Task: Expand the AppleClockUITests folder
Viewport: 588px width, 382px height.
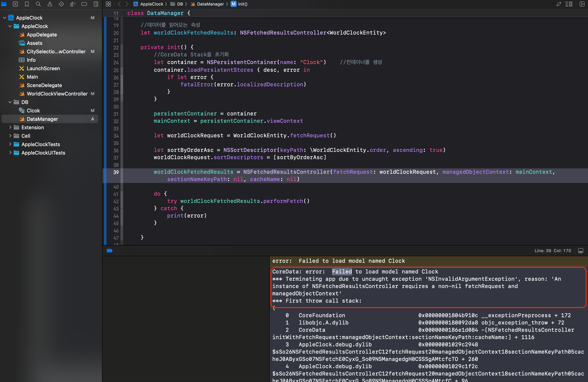Action: coord(10,152)
